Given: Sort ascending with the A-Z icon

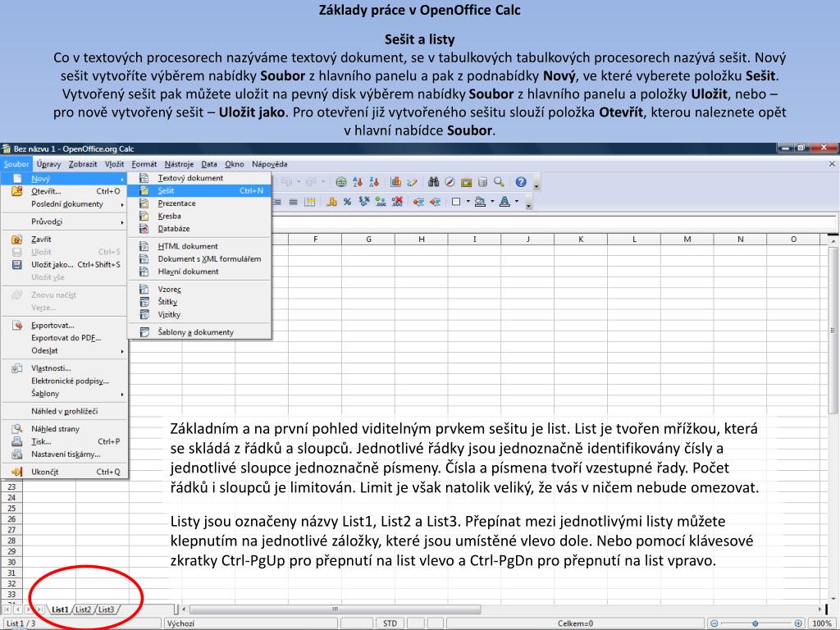Looking at the screenshot, I should 358,182.
